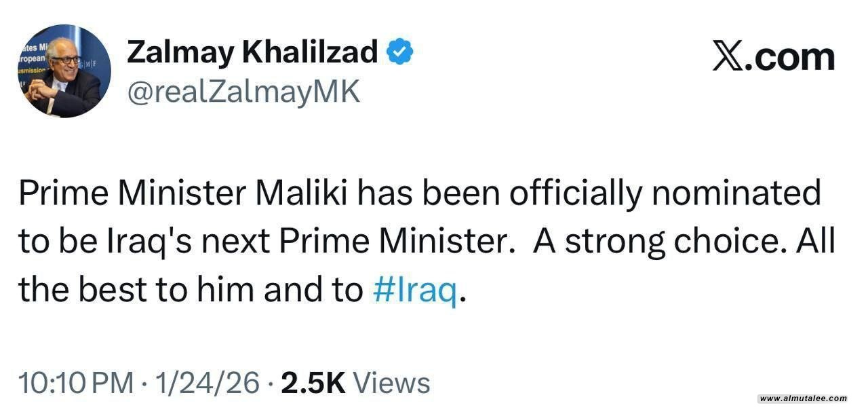The height and width of the screenshot is (414, 868).
Task: Click the word Views
Action: (x=392, y=383)
